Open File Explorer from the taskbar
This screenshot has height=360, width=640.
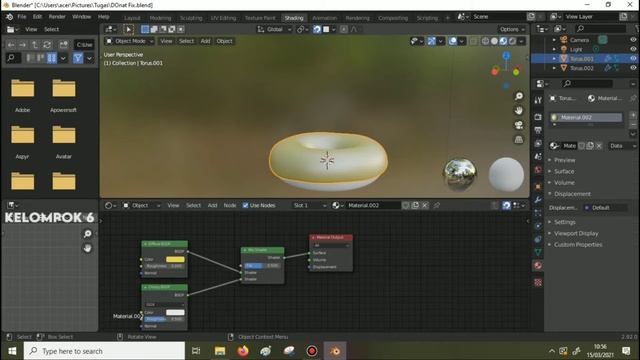pos(220,351)
